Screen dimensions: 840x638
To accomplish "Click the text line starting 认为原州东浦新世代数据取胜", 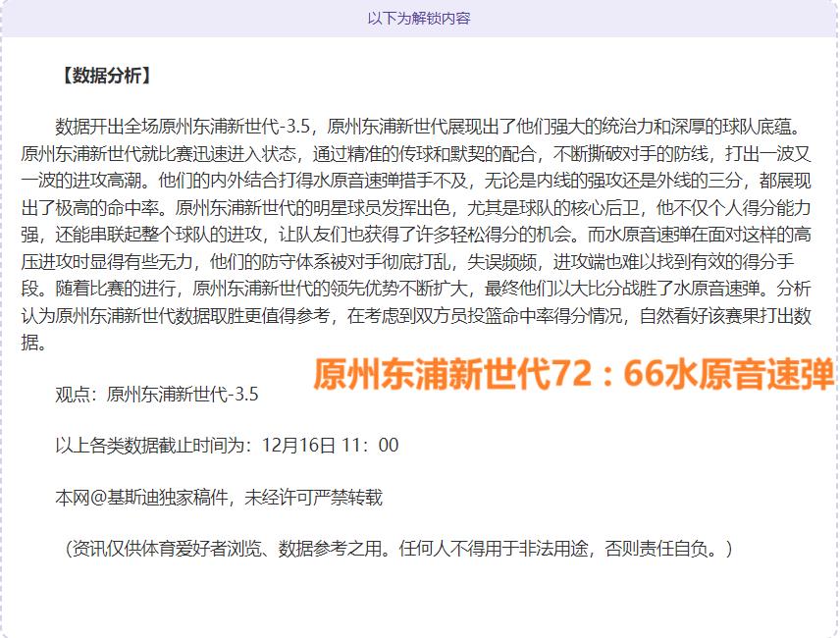I will click(416, 315).
